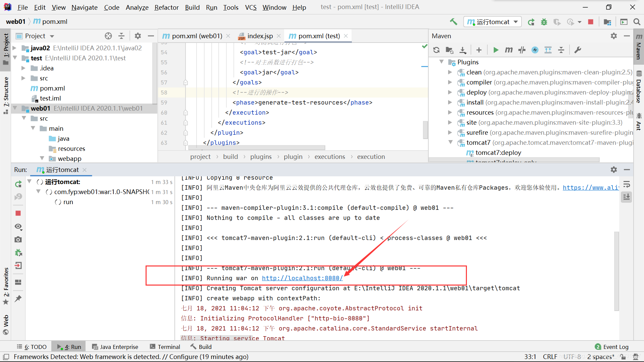644x362 pixels.
Task: Toggle soft-wrap in Run console
Action: click(x=627, y=184)
